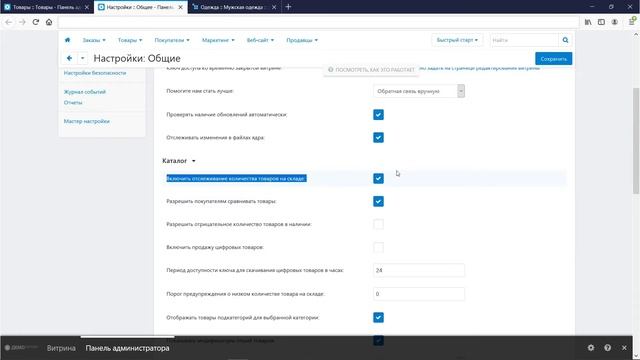Close the Одежда browser tab
The height and width of the screenshot is (360, 640).
click(x=274, y=7)
